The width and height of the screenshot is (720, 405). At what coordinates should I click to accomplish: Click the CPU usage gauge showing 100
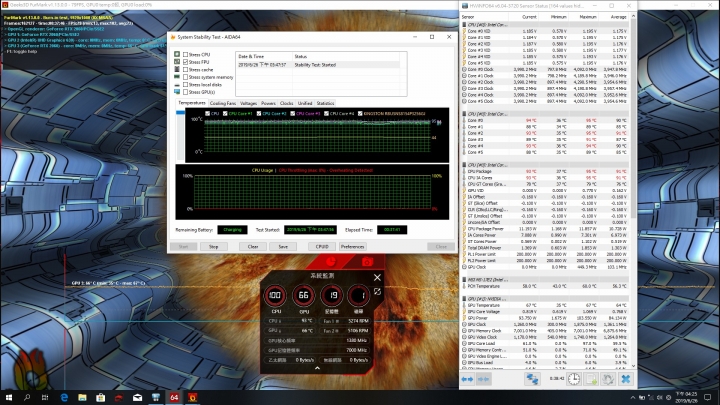click(275, 295)
